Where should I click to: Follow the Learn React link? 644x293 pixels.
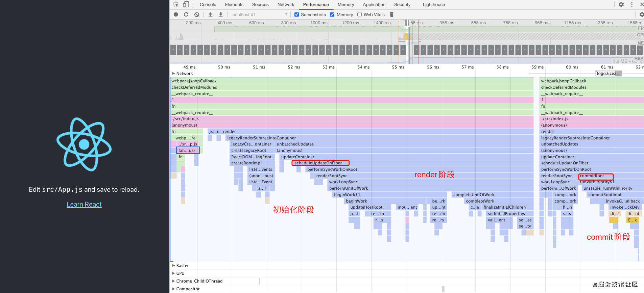click(x=84, y=204)
